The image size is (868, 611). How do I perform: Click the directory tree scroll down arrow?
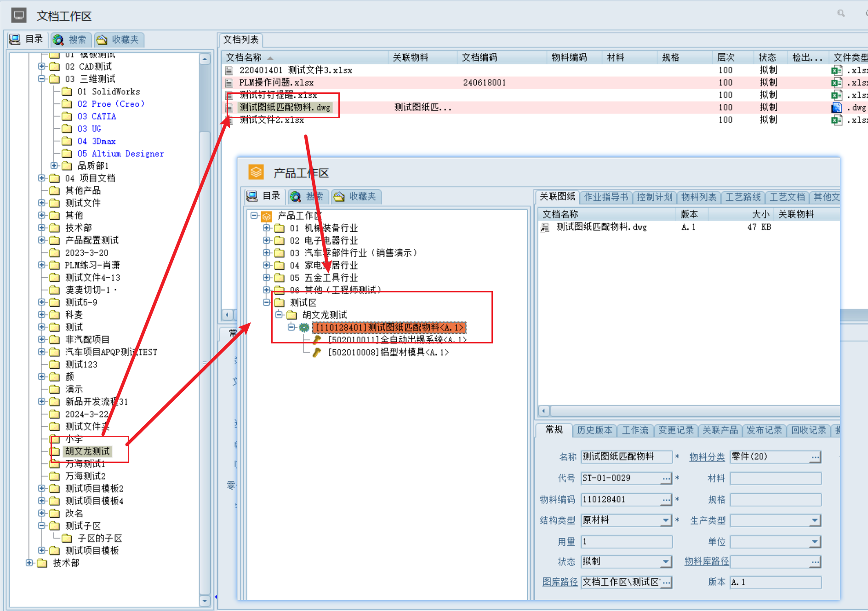[205, 600]
